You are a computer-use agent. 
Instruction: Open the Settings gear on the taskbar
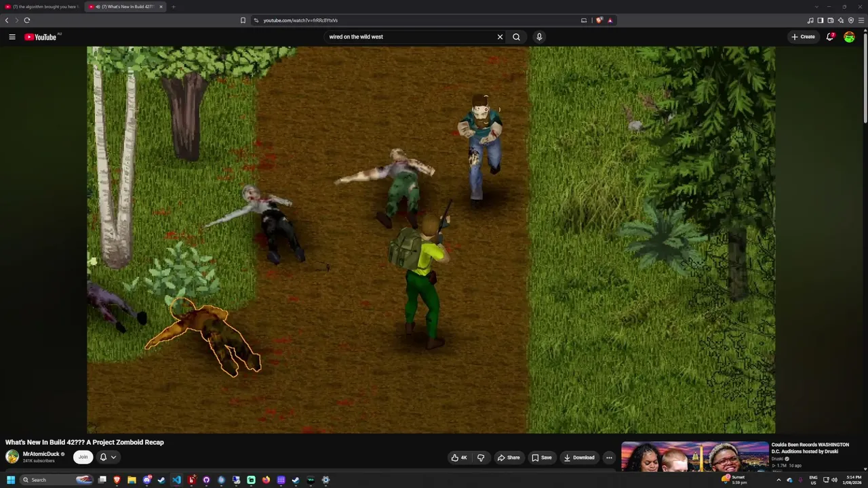pyautogui.click(x=325, y=480)
